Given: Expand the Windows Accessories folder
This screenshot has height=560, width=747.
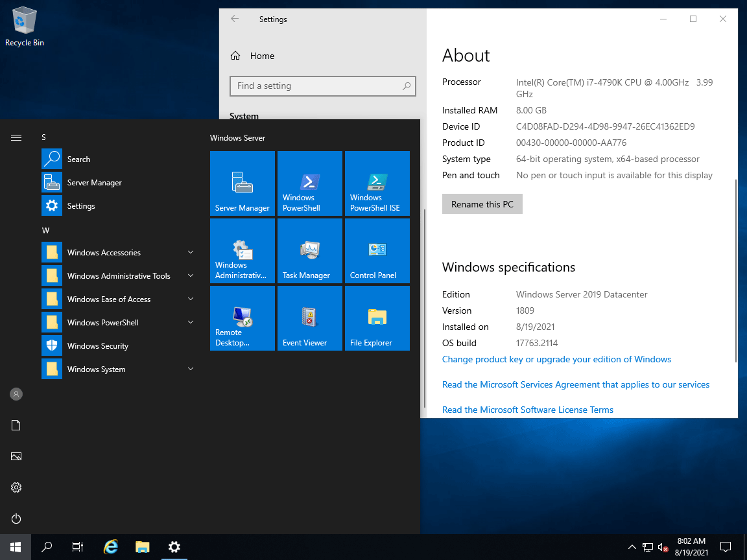Looking at the screenshot, I should click(x=119, y=252).
